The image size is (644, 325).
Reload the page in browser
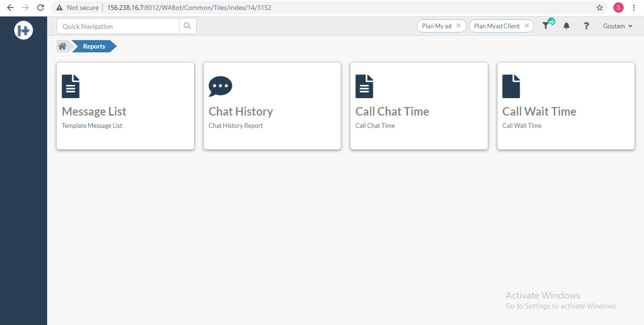point(41,8)
